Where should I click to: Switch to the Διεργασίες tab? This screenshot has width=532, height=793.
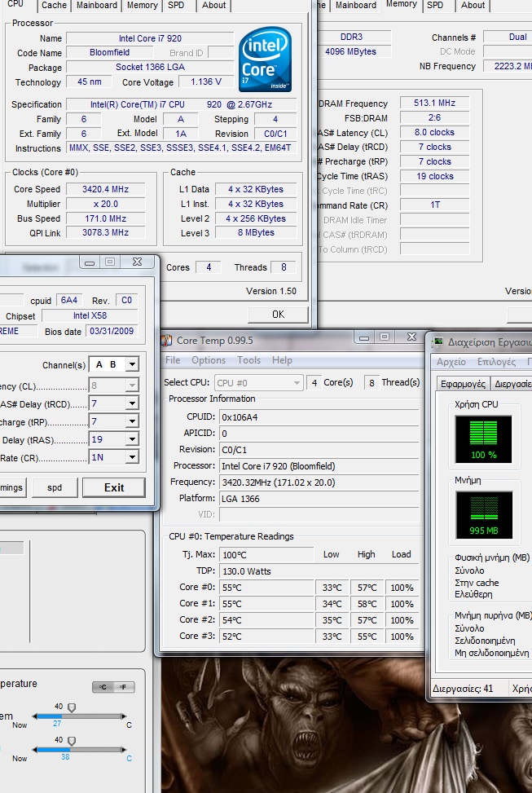tap(512, 384)
